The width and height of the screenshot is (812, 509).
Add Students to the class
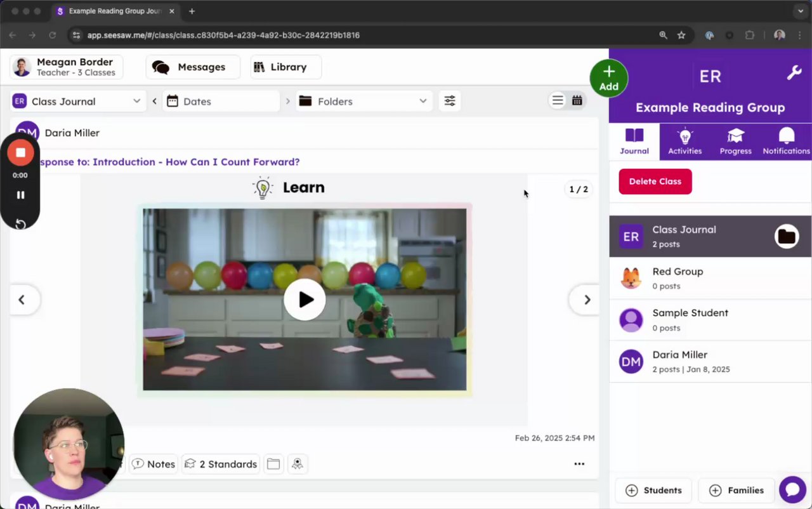coord(653,490)
